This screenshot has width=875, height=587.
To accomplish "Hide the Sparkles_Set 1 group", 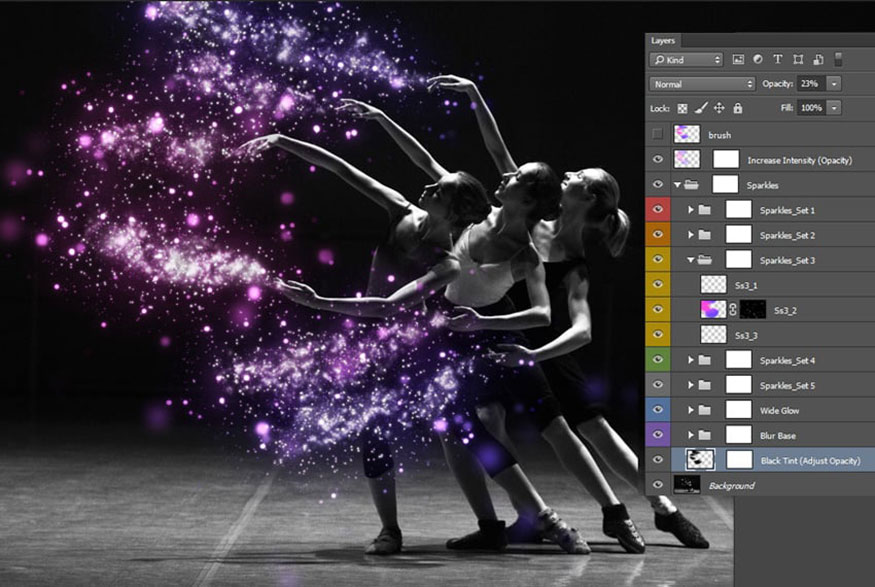I will (658, 209).
